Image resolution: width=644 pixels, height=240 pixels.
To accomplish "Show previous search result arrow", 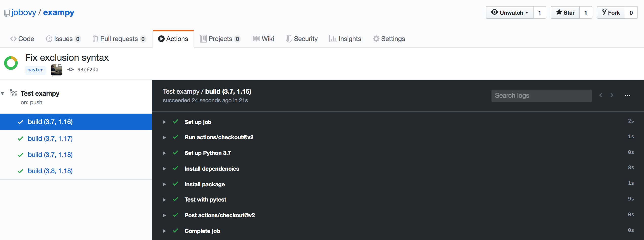I will (600, 95).
